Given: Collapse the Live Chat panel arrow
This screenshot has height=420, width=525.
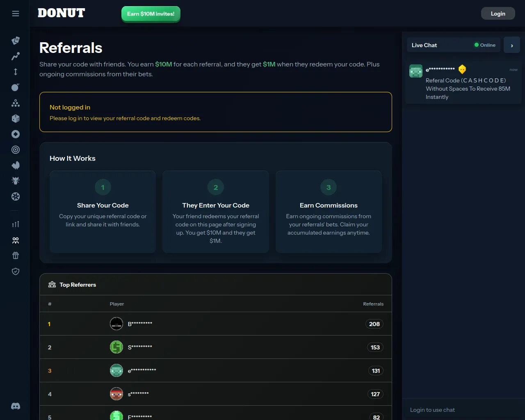Looking at the screenshot, I should point(511,45).
